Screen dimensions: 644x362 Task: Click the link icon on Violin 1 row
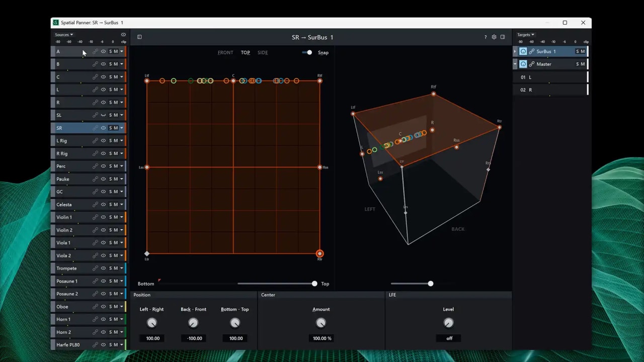click(95, 217)
